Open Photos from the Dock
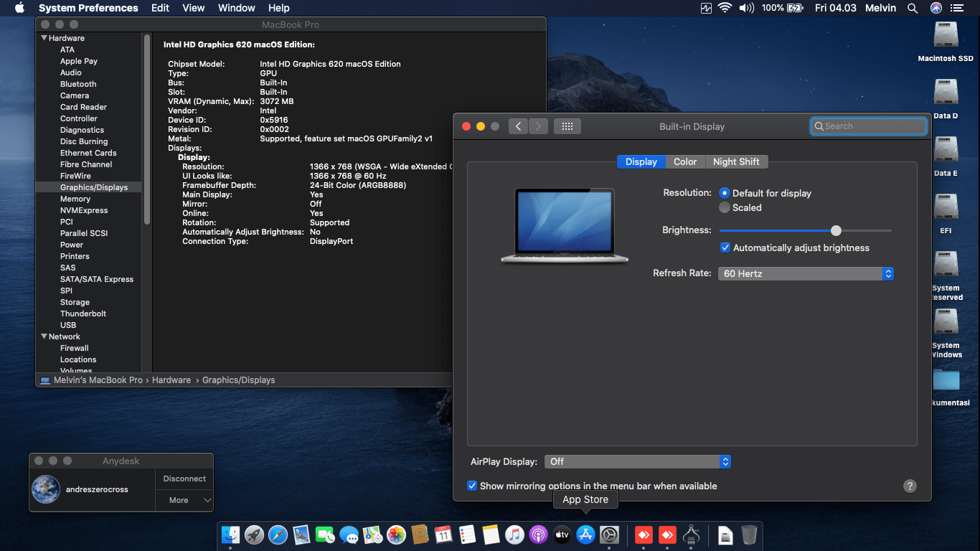Image resolution: width=980 pixels, height=551 pixels. [396, 534]
